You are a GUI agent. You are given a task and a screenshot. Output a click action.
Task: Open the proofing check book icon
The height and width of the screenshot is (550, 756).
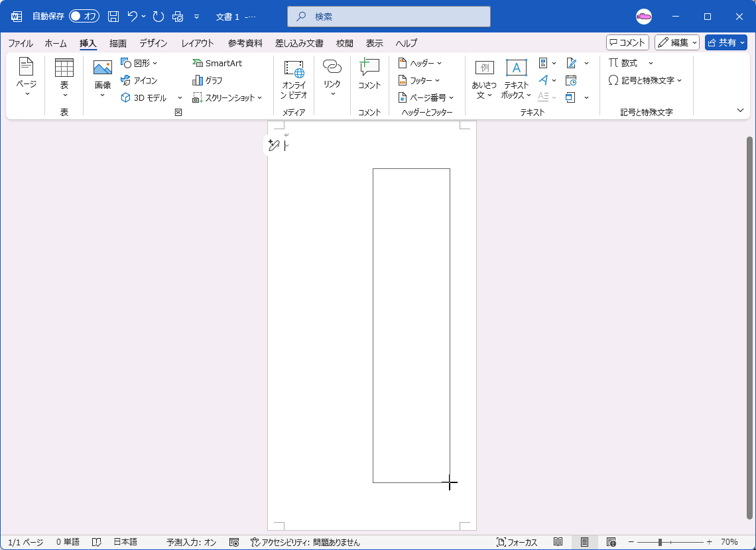pyautogui.click(x=96, y=542)
